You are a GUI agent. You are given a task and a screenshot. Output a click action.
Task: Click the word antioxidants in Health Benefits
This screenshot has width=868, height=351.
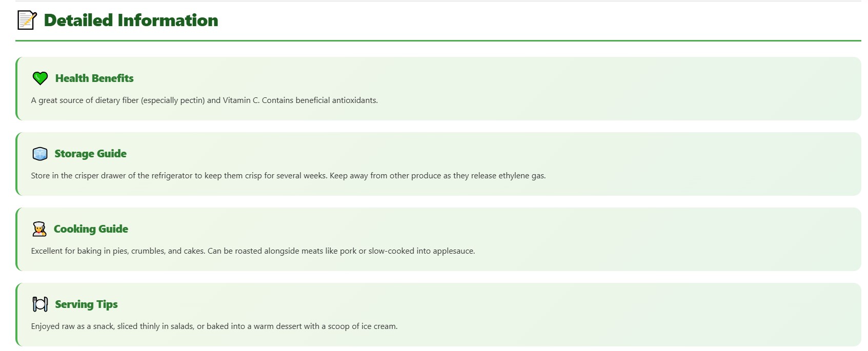point(354,100)
